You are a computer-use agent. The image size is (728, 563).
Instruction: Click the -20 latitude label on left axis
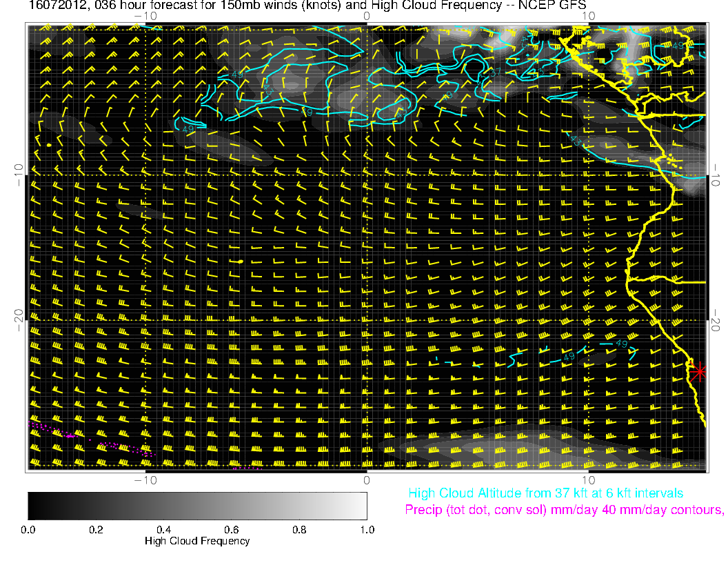[x=18, y=315]
